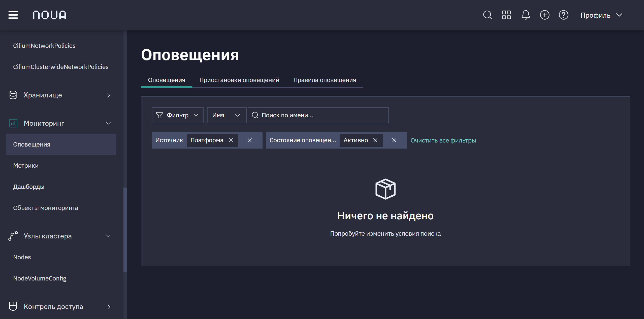Open the notifications bell
This screenshot has width=644, height=319.
(x=526, y=15)
